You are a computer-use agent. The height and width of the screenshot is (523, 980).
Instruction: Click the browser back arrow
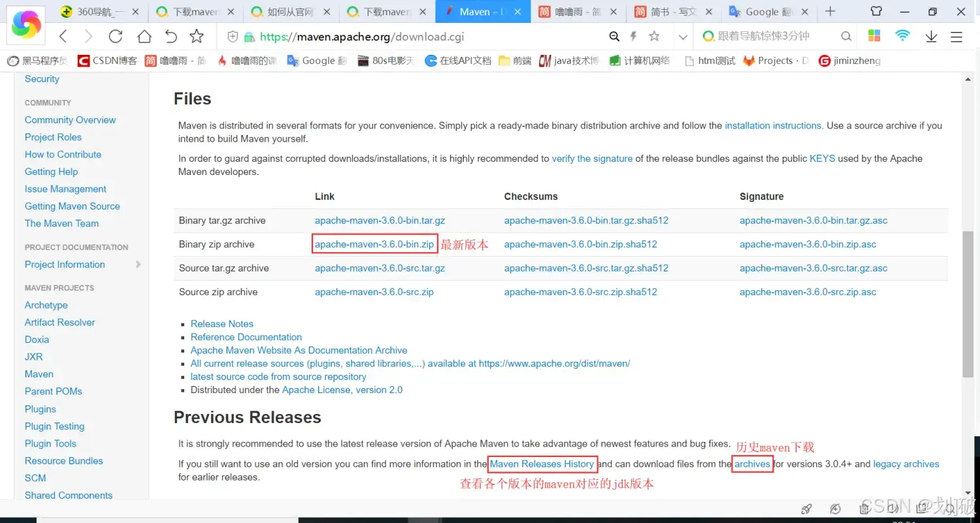63,37
